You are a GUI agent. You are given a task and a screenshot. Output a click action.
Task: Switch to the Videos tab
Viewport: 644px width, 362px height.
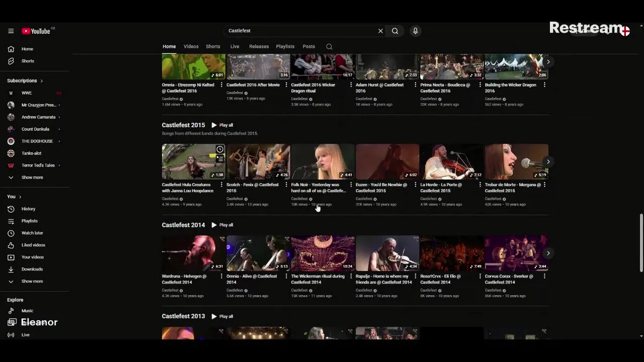191,46
